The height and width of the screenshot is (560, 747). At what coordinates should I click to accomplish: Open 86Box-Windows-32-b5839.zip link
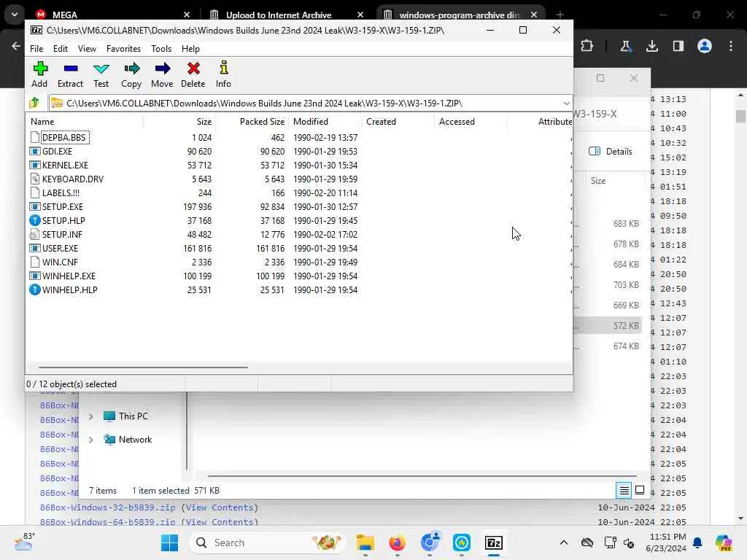tap(107, 507)
